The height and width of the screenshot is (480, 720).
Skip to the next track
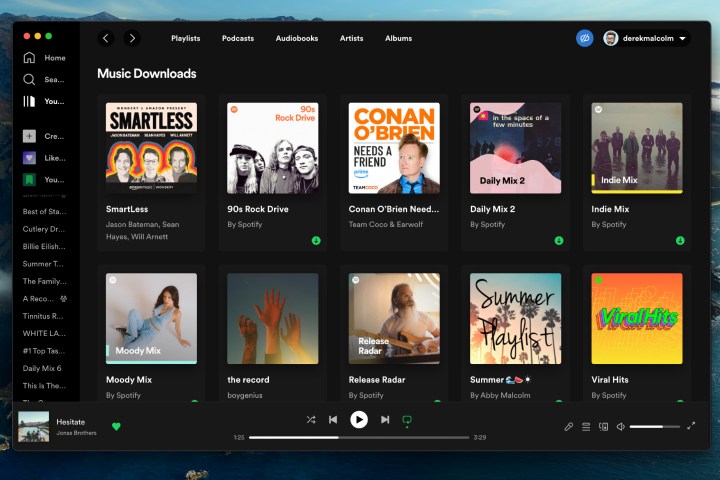tap(385, 419)
